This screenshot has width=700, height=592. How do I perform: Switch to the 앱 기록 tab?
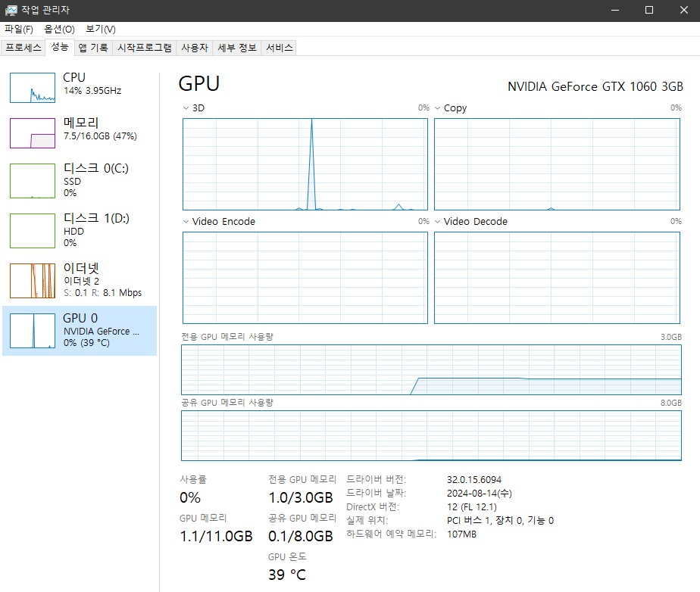[93, 48]
